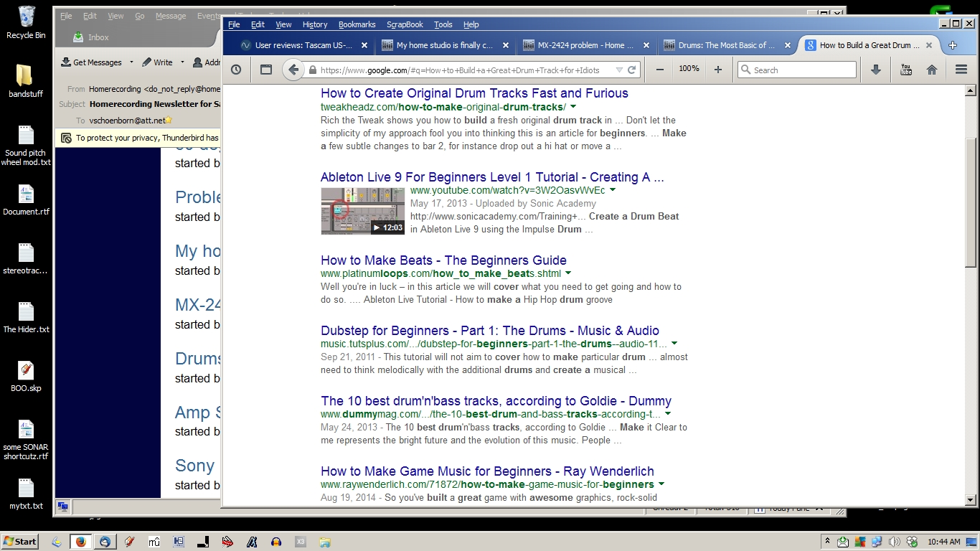980x551 pixels.
Task: Open 'How to Create Original Drum Tracks' result
Action: click(x=474, y=93)
